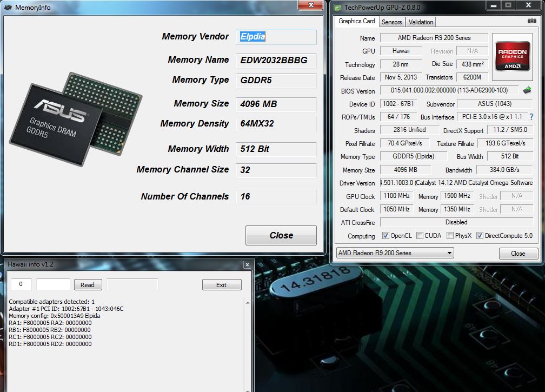Click the Memory Width 512 Bit field

point(276,149)
